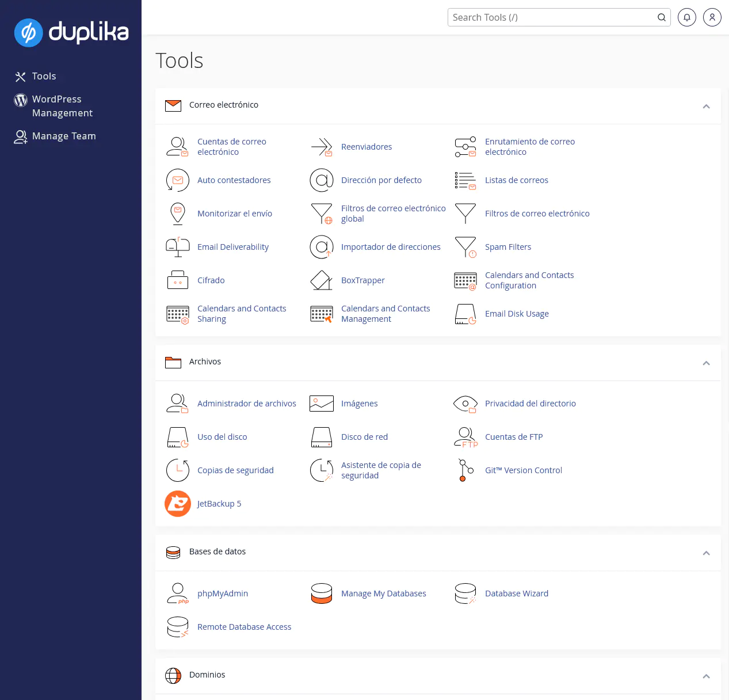729x700 pixels.
Task: Click the duplika logo
Action: coord(71,32)
